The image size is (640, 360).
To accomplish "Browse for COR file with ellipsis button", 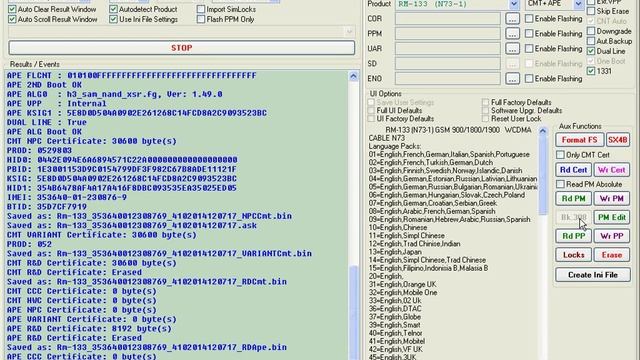I will (x=512, y=19).
